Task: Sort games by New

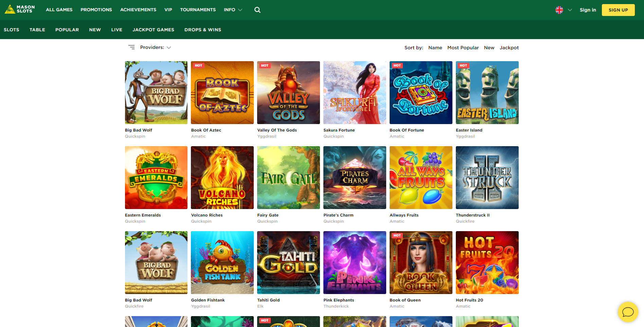Action: pos(489,48)
